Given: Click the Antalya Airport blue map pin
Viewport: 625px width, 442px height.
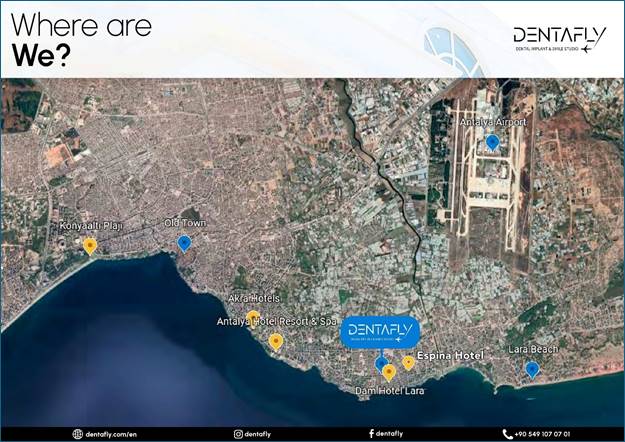Looking at the screenshot, I should [x=492, y=142].
